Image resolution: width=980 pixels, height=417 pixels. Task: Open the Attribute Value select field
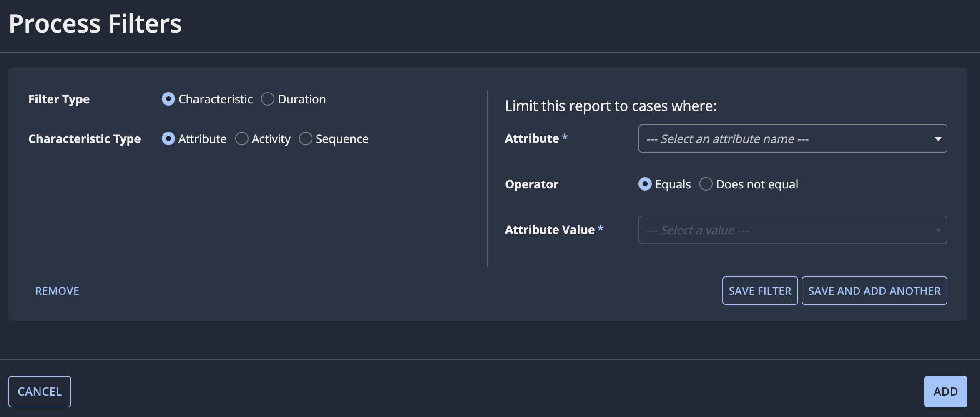(x=792, y=230)
